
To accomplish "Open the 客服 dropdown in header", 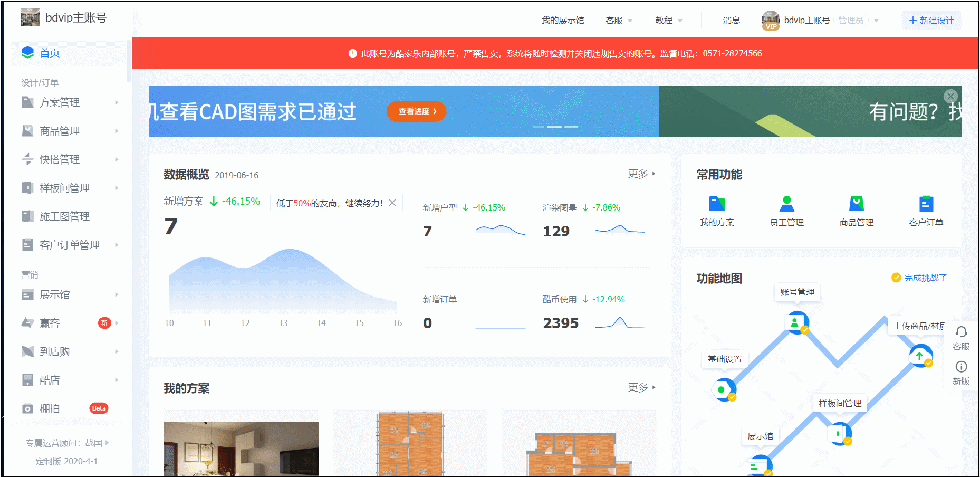I will (x=619, y=21).
